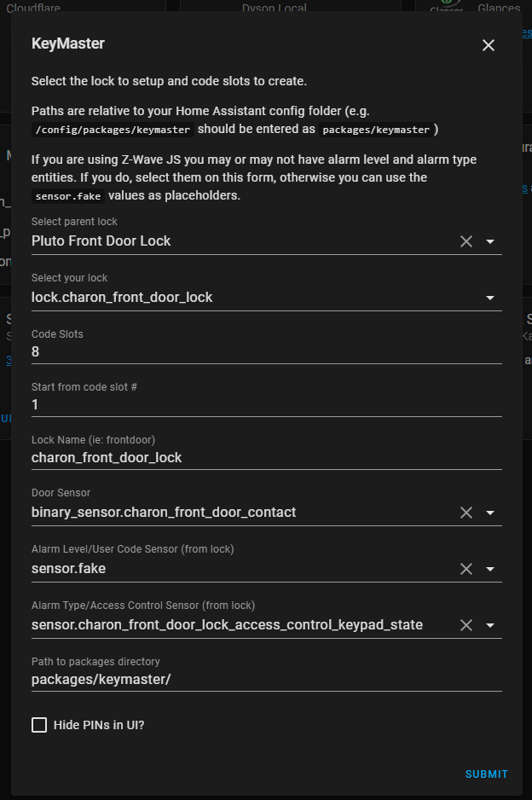
Task: Submit the KeyMaster lock configuration
Action: pyautogui.click(x=486, y=774)
